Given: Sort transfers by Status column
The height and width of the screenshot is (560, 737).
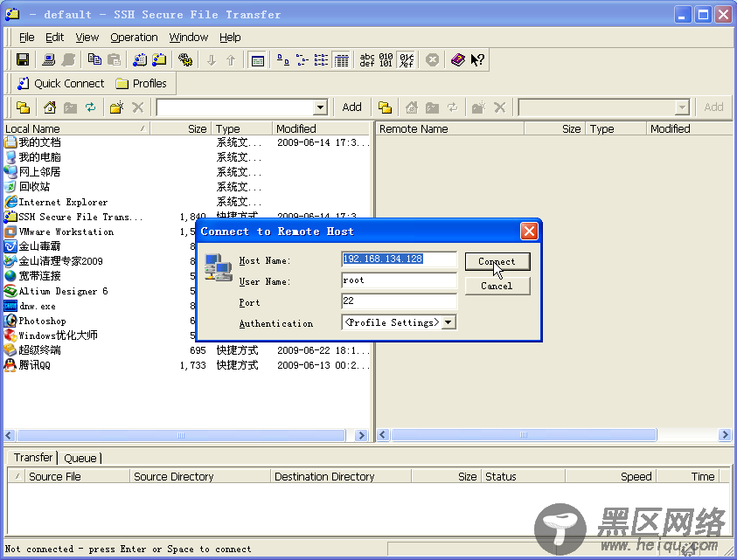Looking at the screenshot, I should coord(523,476).
